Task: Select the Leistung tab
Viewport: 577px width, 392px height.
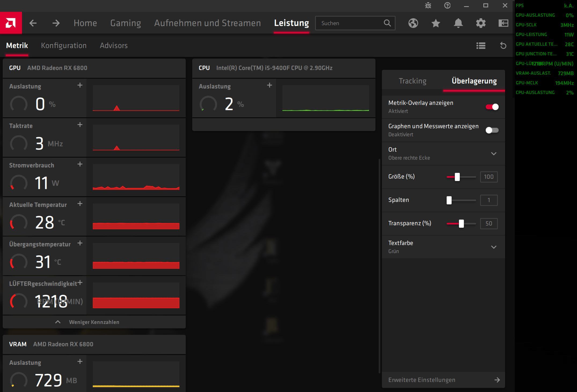Action: click(291, 23)
